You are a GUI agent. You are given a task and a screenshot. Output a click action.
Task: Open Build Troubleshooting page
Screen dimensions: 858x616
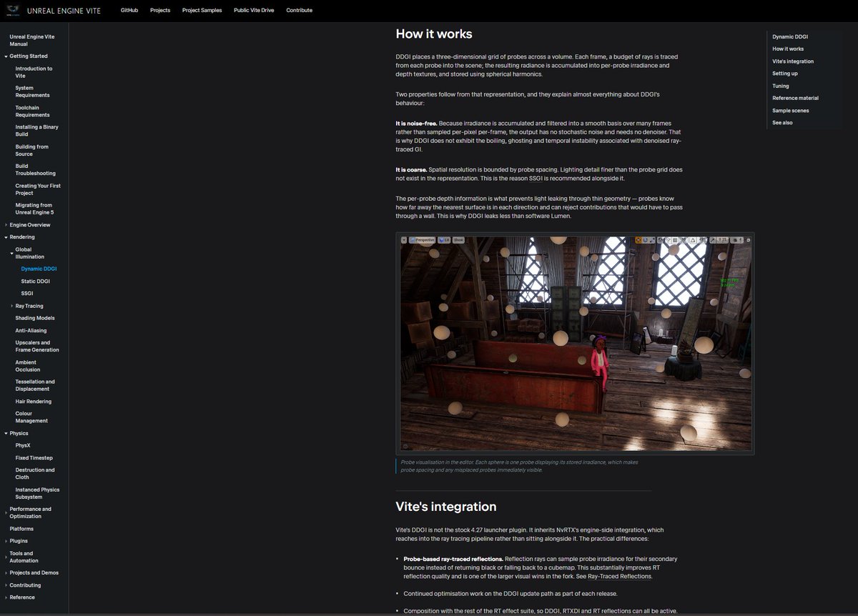[x=35, y=169]
